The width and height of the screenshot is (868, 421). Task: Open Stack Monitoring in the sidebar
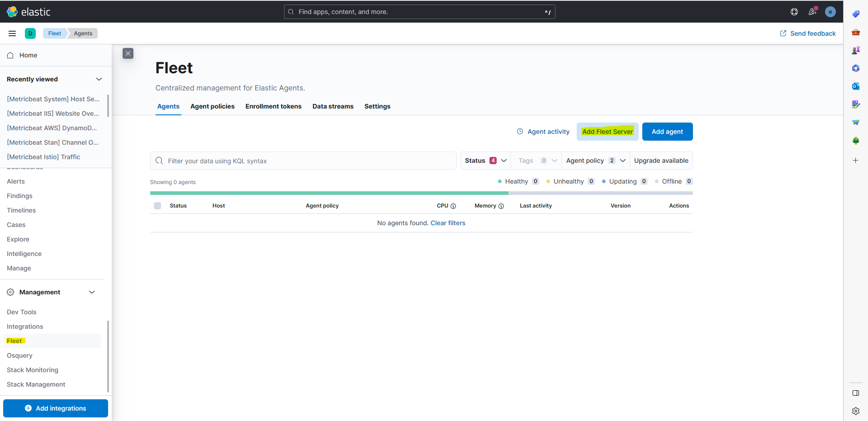point(33,370)
